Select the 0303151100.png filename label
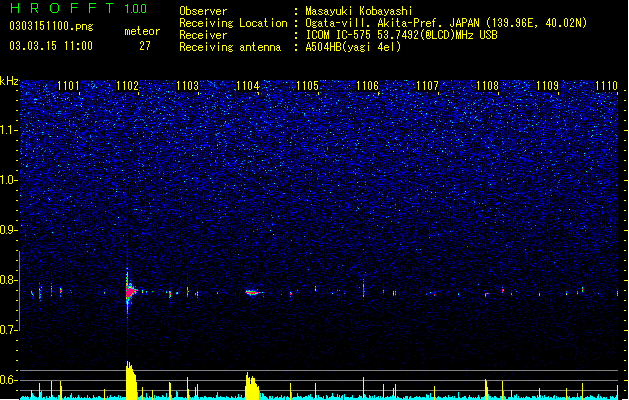Image resolution: width=629 pixels, height=400 pixels. coord(51,26)
